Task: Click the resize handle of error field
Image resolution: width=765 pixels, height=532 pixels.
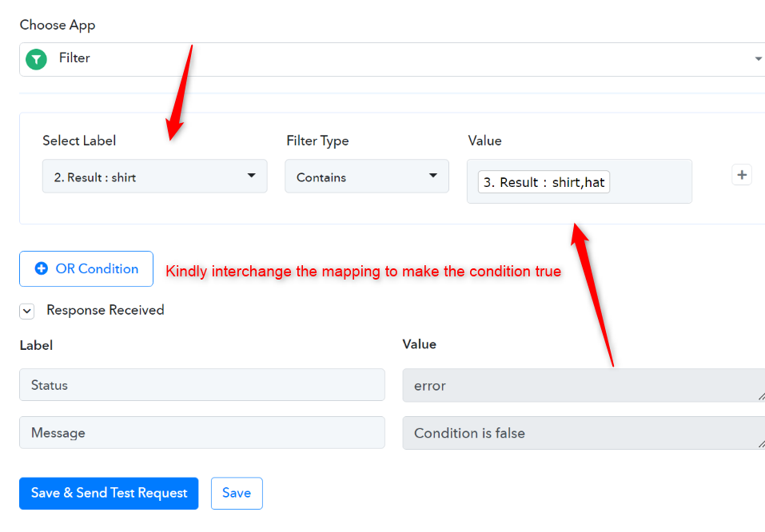Action: (x=761, y=397)
